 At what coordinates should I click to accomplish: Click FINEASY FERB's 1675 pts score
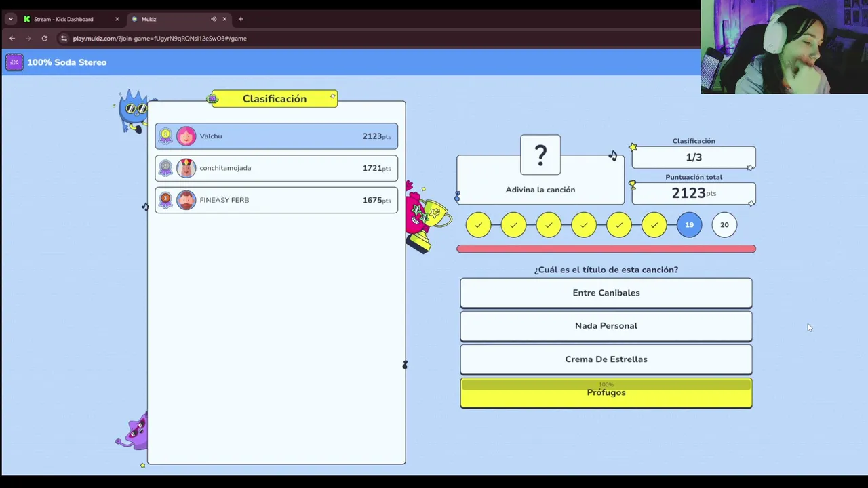tap(376, 200)
